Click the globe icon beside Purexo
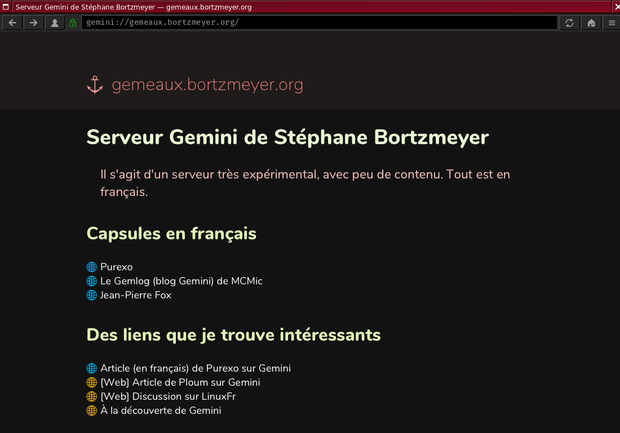Image resolution: width=620 pixels, height=433 pixels. click(91, 267)
